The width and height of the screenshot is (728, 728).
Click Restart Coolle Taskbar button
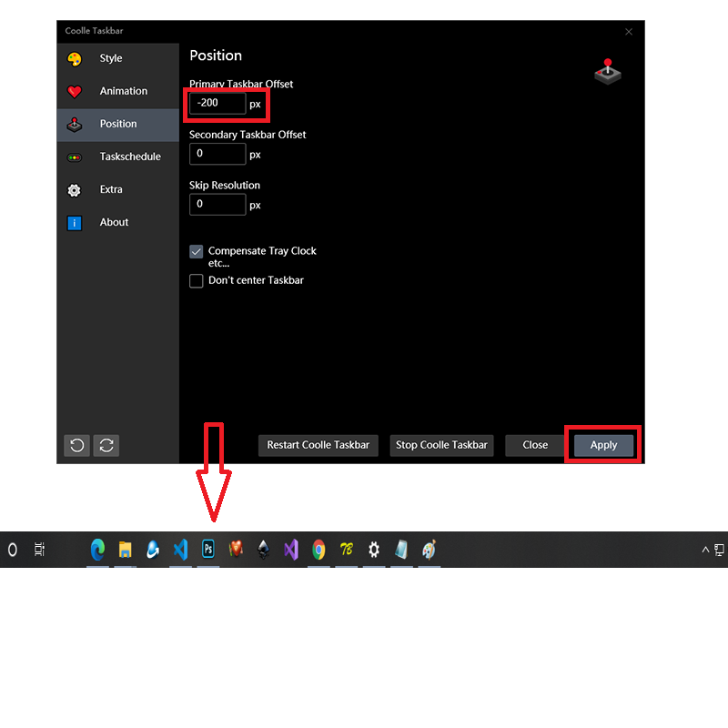point(318,445)
